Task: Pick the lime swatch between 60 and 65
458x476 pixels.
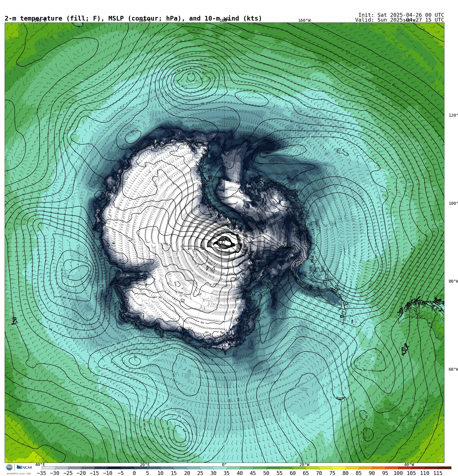Action: pyautogui.click(x=299, y=468)
